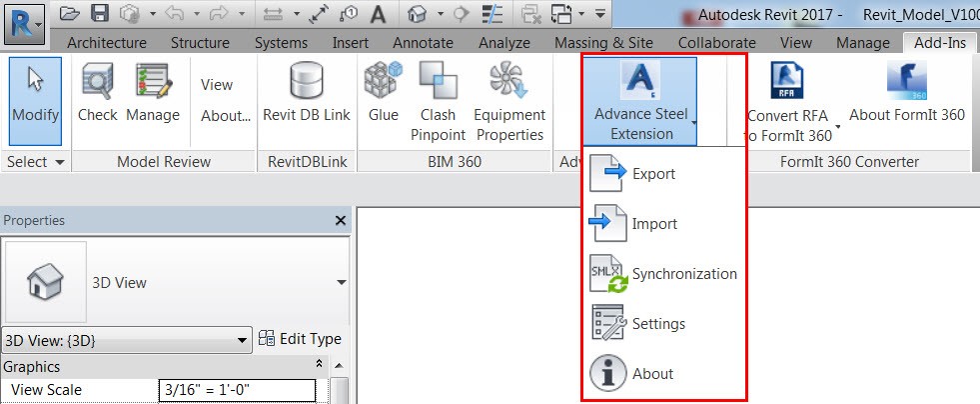Select the Modify arrow tool
Viewport: 980px width, 404px height.
(36, 101)
